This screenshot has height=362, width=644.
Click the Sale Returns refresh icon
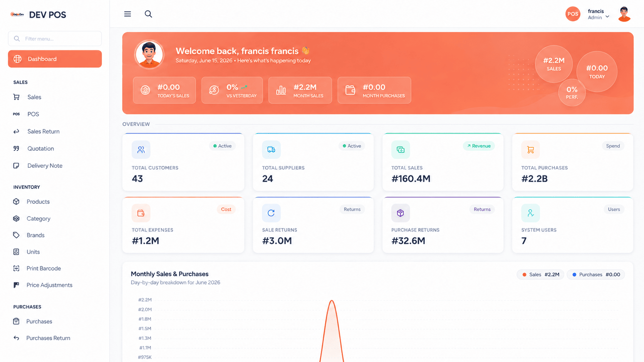(x=271, y=213)
